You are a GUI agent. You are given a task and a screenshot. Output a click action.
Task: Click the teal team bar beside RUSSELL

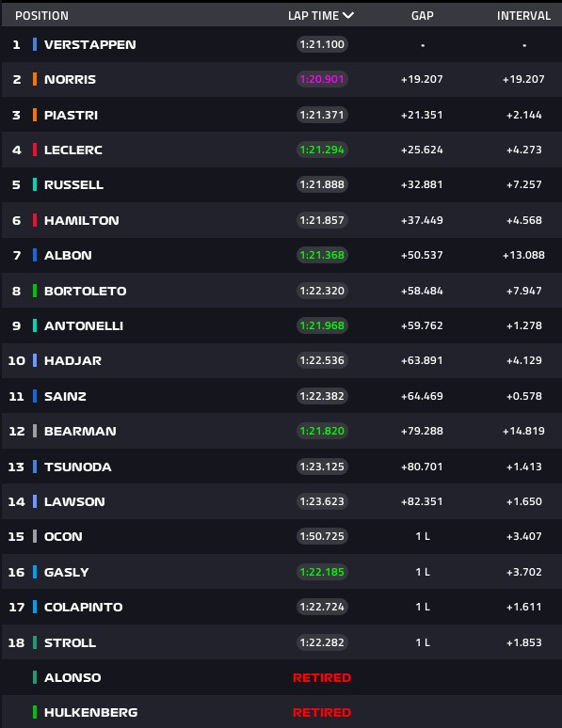pos(35,184)
